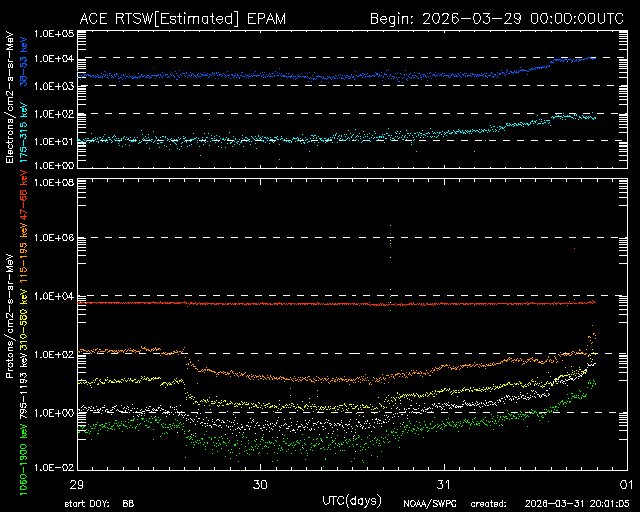
Task: Select the 1.0E+01 electron axis label
Action: click(54, 141)
